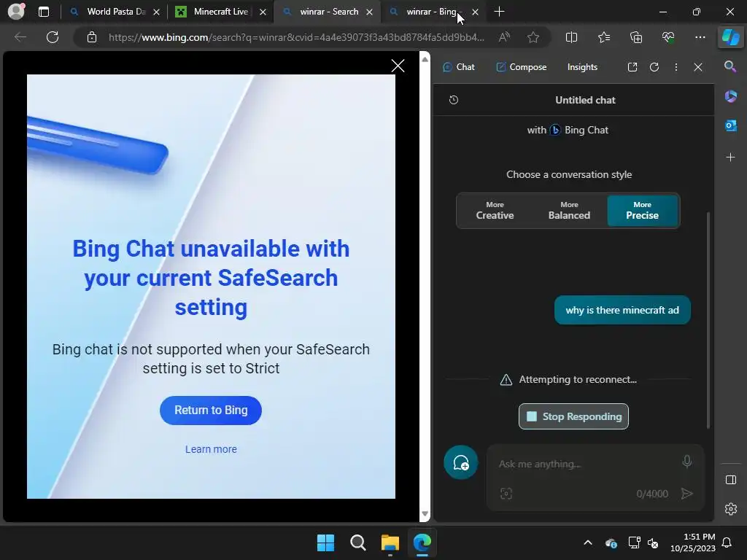This screenshot has width=747, height=560.
Task: Click the chat pane vertical scrollbar
Action: [x=708, y=320]
